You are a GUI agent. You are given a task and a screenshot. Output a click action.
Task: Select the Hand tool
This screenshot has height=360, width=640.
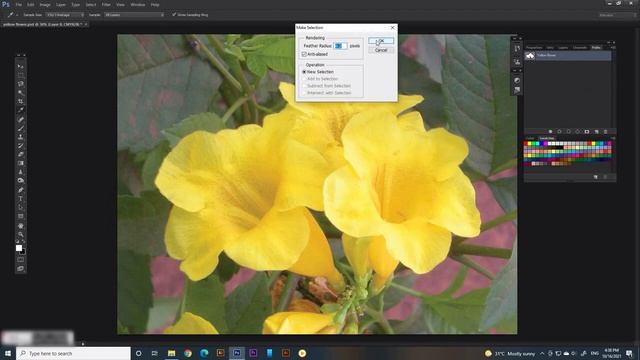point(20,225)
